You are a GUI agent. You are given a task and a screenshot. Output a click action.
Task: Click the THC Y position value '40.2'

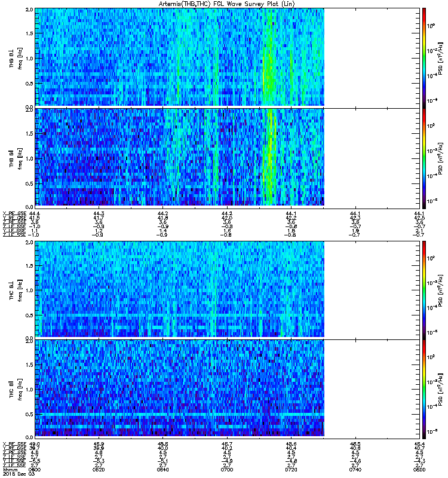click(x=227, y=449)
